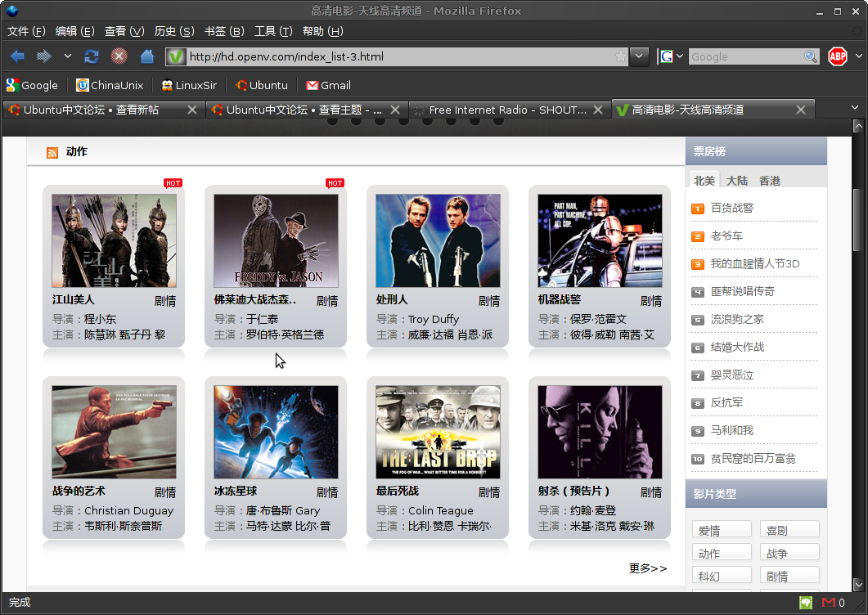Close the 查看主题 tab

[x=394, y=110]
